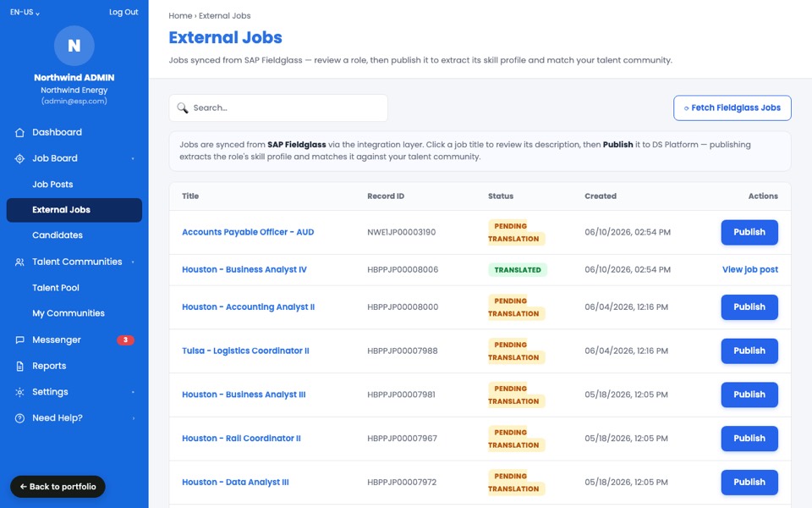812x508 pixels.
Task: Click record ID HBPPJP00007981
Action: pyautogui.click(x=401, y=395)
